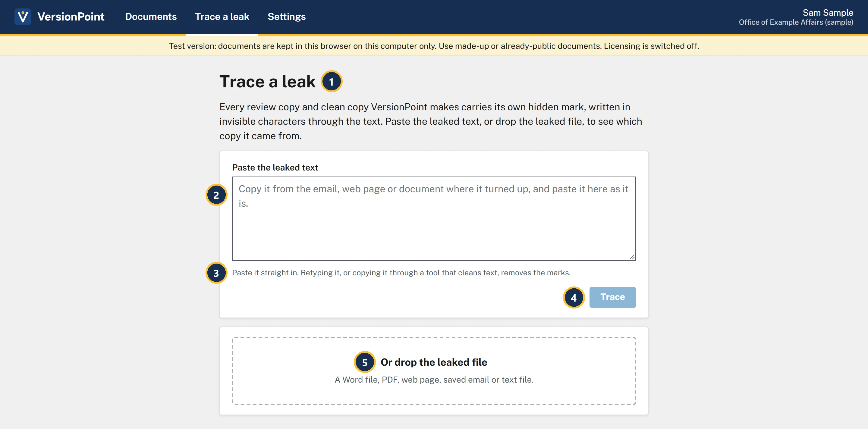
Task: Click the VersionPoint V logo icon
Action: click(23, 17)
